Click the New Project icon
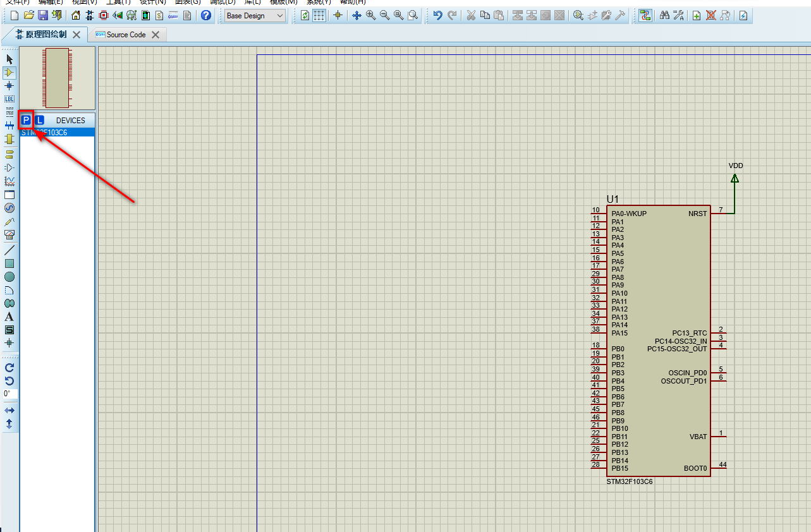811x532 pixels. (14, 15)
